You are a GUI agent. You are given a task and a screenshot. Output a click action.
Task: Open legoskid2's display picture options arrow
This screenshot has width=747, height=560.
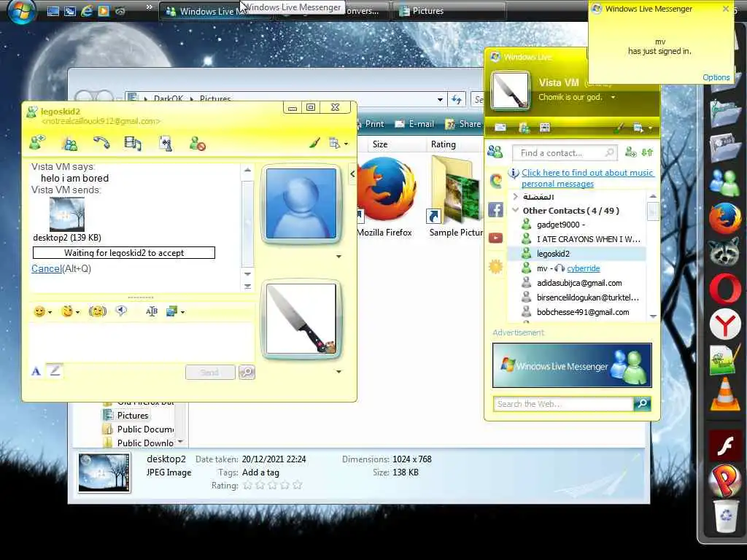(338, 256)
